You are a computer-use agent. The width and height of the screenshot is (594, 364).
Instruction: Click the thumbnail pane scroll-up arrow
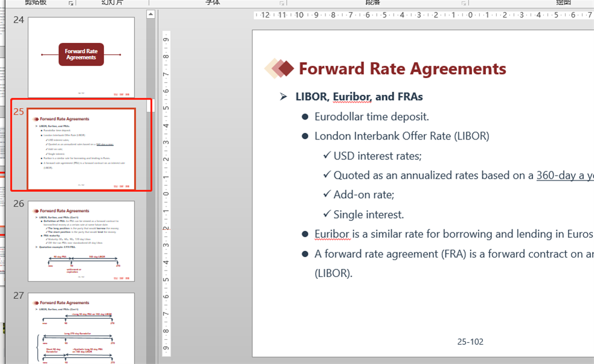(x=150, y=14)
